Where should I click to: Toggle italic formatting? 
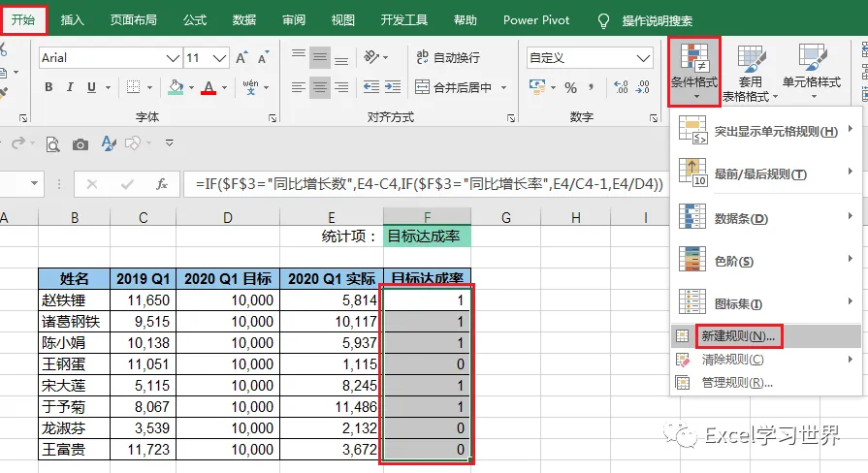pyautogui.click(x=70, y=87)
